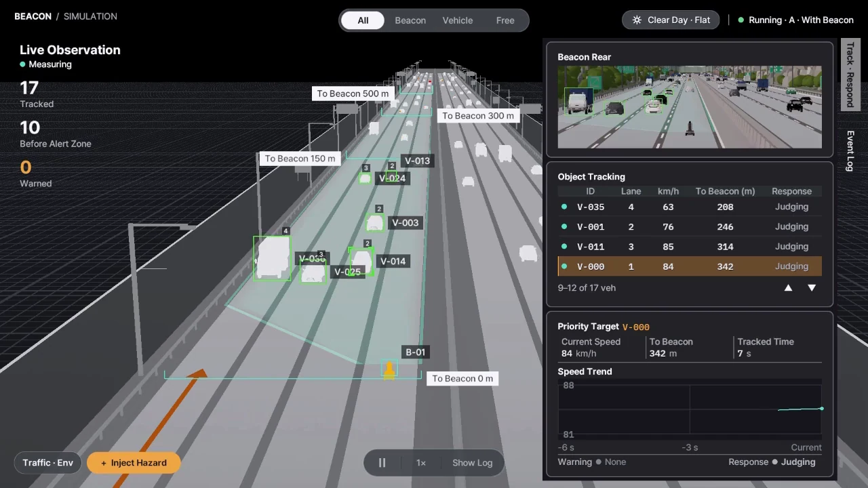Screen dimensions: 868x488
Task: Click the km/h column header
Action: click(x=668, y=191)
